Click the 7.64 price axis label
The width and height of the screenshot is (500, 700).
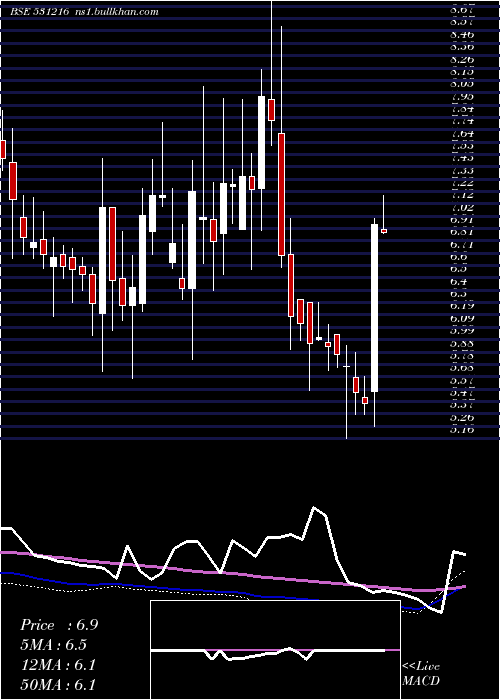click(x=462, y=133)
